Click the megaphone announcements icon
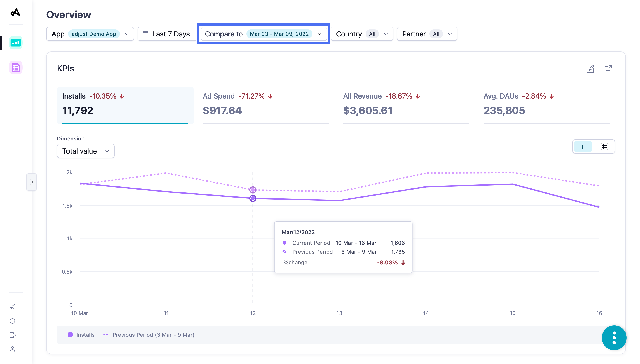The image size is (640, 364). pos(12,307)
